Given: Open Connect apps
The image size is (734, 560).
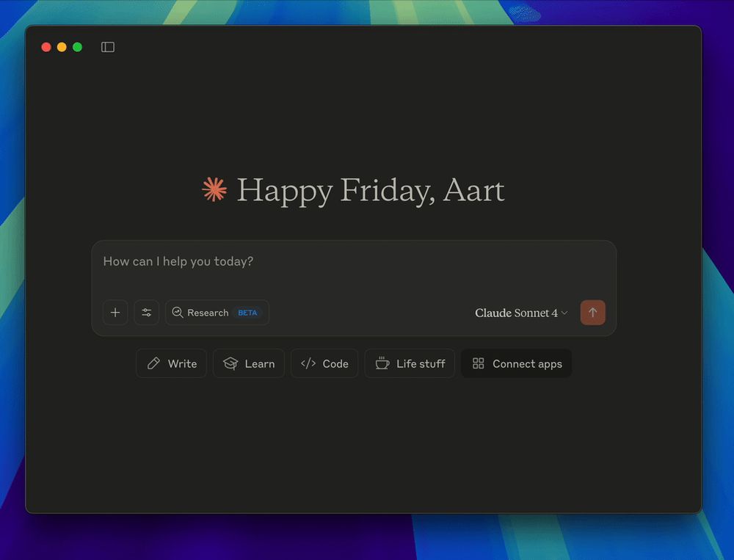Looking at the screenshot, I should point(516,363).
